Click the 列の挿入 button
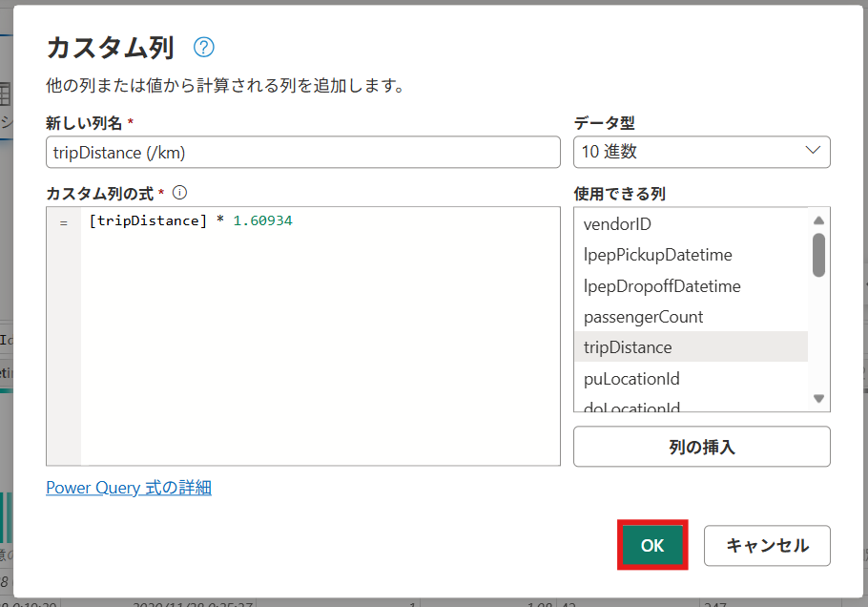Viewport: 868px width, 607px height. 701,447
